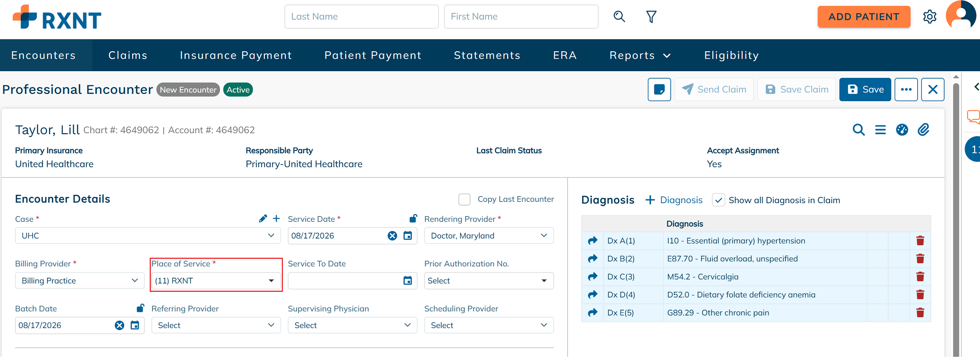Click the arrow icon for Dx B(2)
Screen dimensions: 980x358
(593, 259)
